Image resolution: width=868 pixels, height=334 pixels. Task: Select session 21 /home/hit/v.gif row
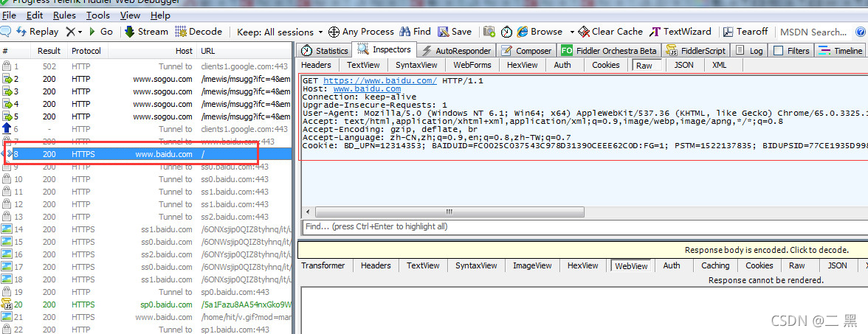146,317
